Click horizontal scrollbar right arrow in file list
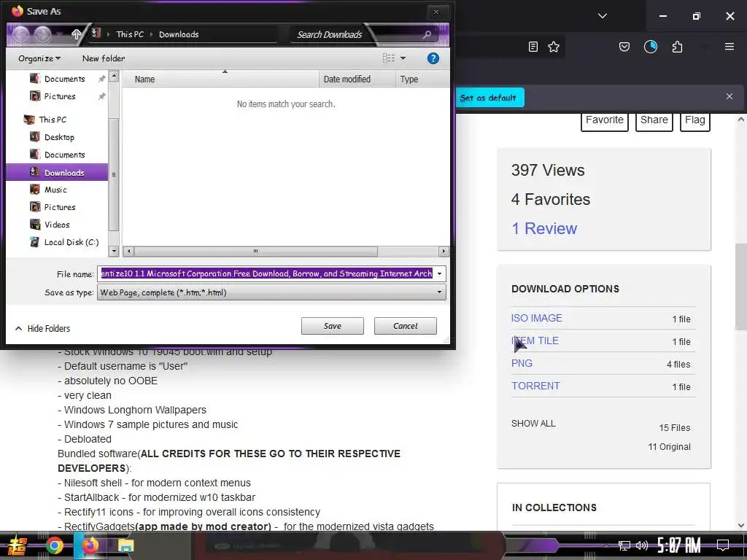 tap(444, 251)
